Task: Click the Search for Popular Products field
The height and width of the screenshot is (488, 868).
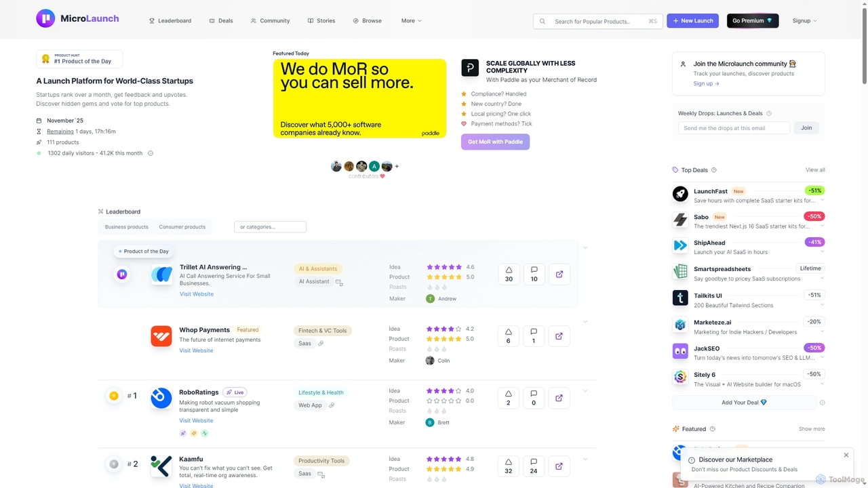Action: click(x=597, y=21)
